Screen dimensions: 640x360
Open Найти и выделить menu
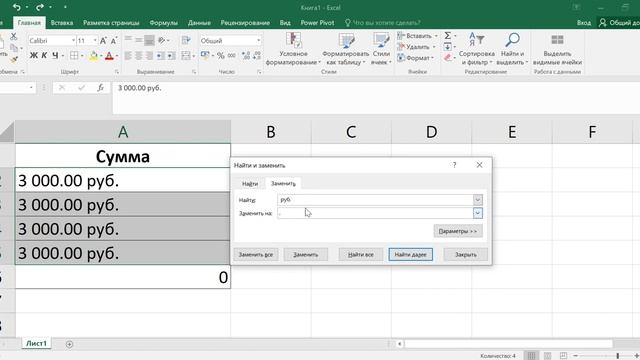pos(512,49)
